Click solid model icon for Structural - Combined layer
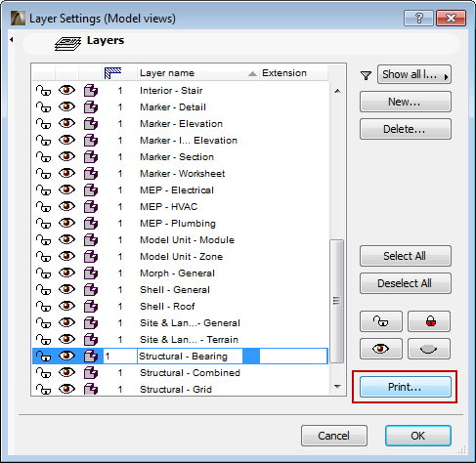 tap(91, 373)
